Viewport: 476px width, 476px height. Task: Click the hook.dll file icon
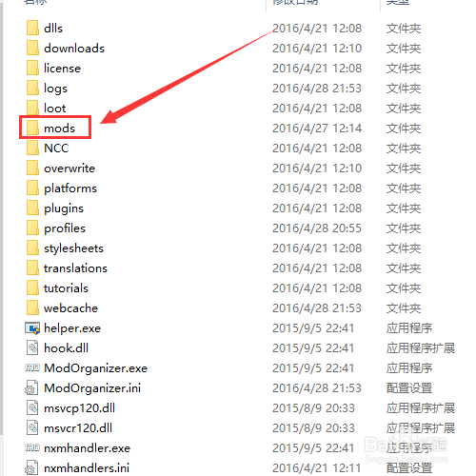click(x=32, y=347)
